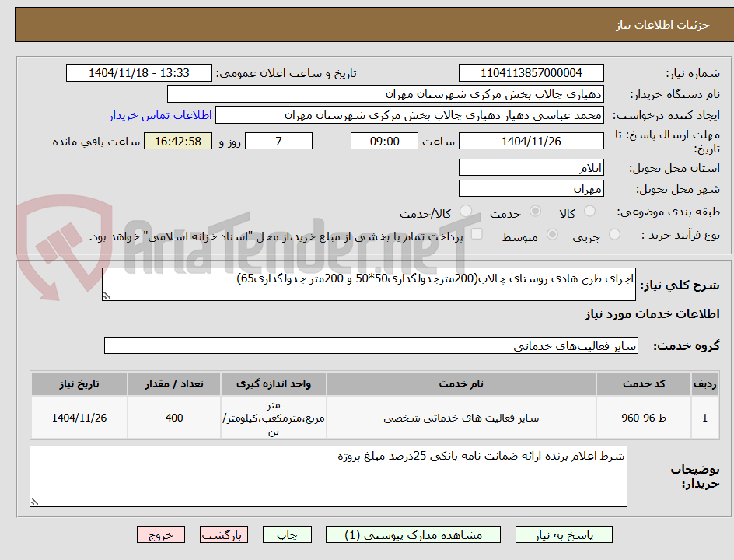Click the نام خدمت column header
Viewport: 734px width, 560px height.
(461, 384)
